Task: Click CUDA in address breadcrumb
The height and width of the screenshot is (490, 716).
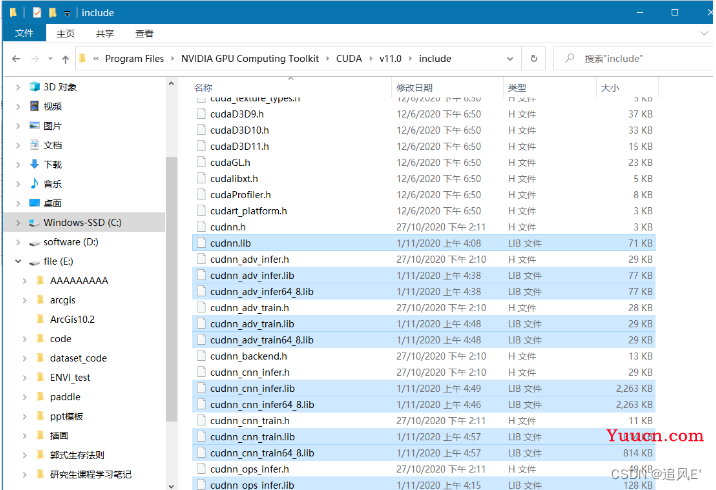Action: click(349, 58)
